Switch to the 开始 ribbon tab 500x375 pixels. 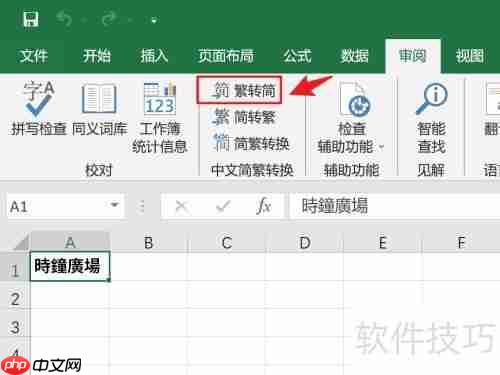97,56
